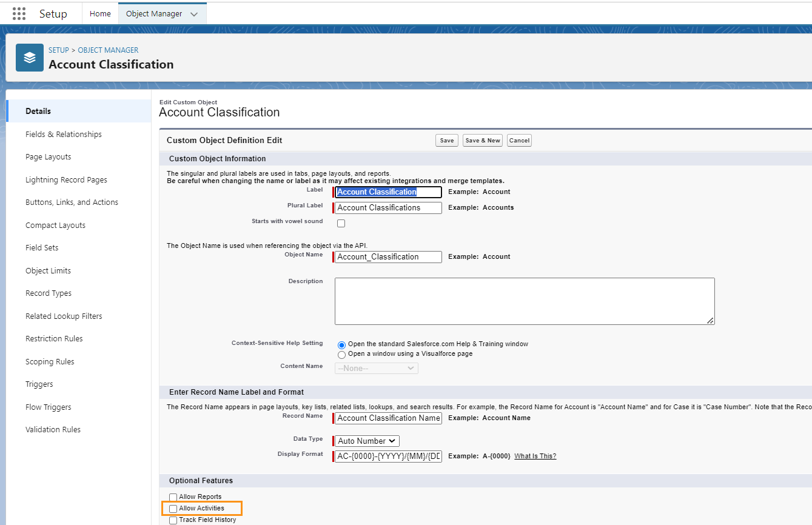Cancel the custom object edit

(x=519, y=140)
